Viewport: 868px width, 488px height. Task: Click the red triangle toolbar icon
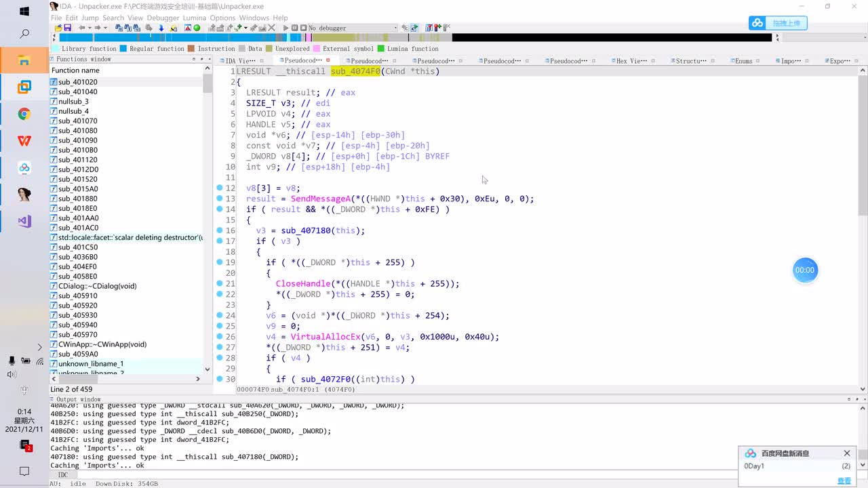(188, 28)
